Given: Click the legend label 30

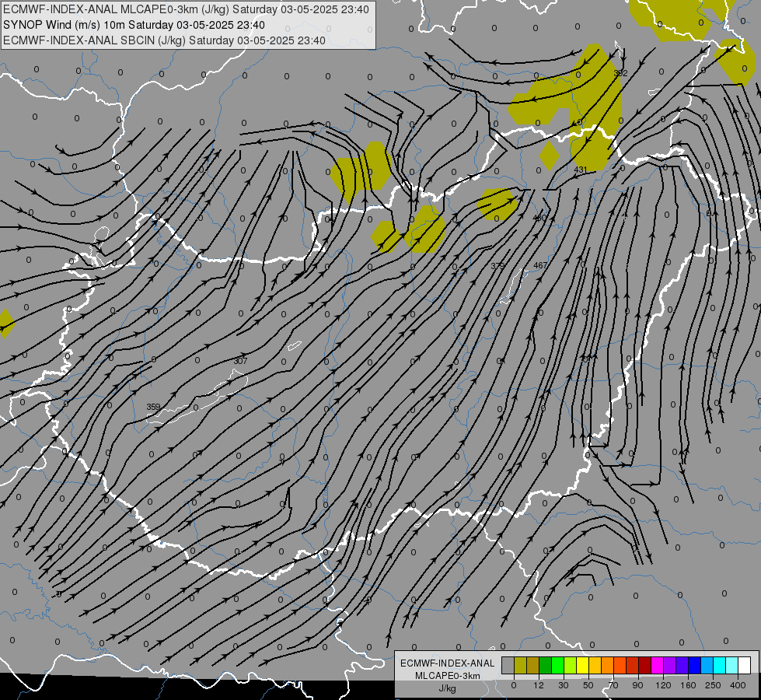Looking at the screenshot, I should [x=564, y=685].
